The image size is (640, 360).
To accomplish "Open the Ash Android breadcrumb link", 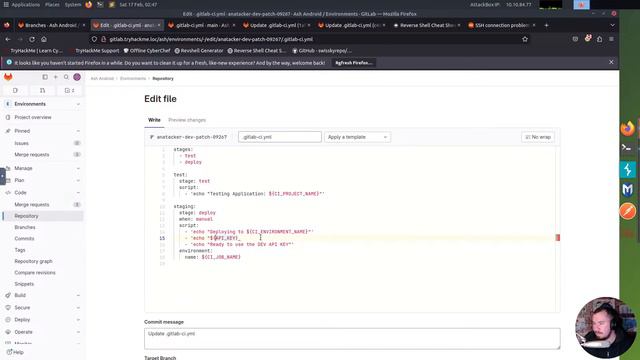I will coord(102,78).
